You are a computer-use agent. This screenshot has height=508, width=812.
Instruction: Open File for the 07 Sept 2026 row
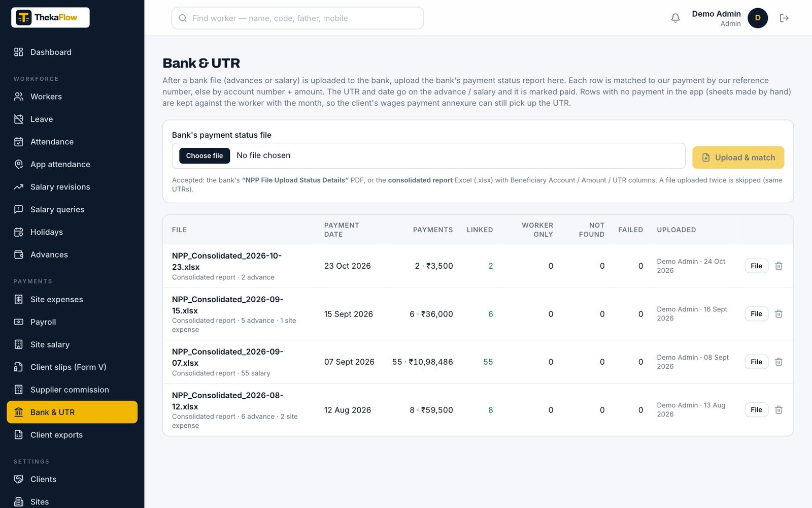(756, 362)
